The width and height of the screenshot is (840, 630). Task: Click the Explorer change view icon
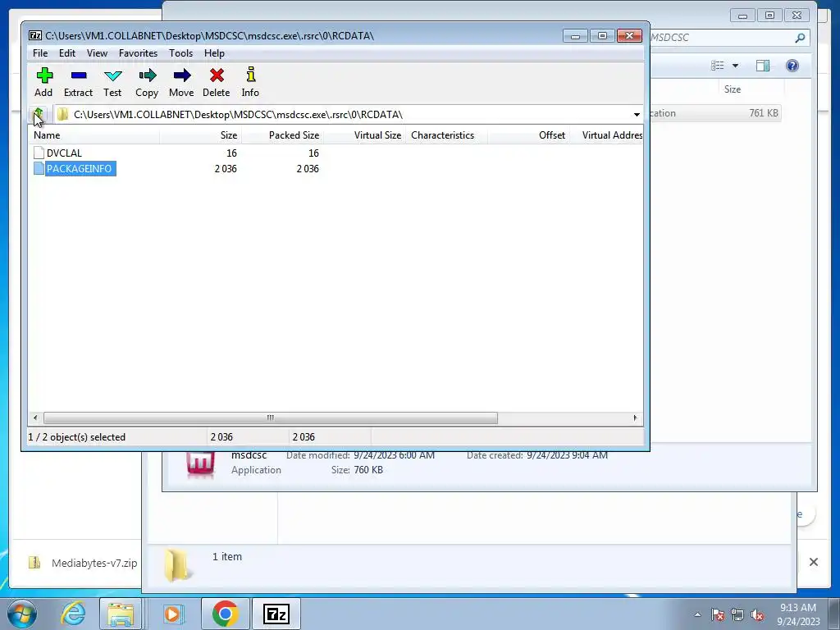coord(717,66)
